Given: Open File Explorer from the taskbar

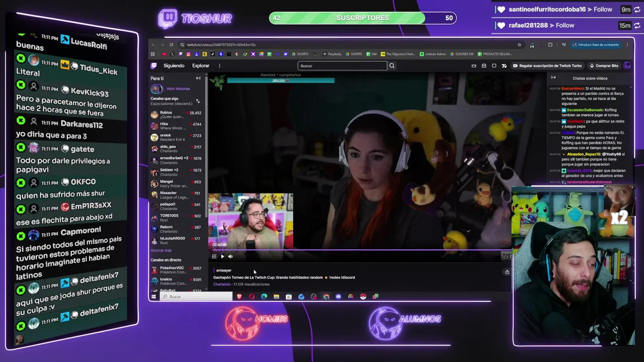Looking at the screenshot, I should (x=276, y=297).
